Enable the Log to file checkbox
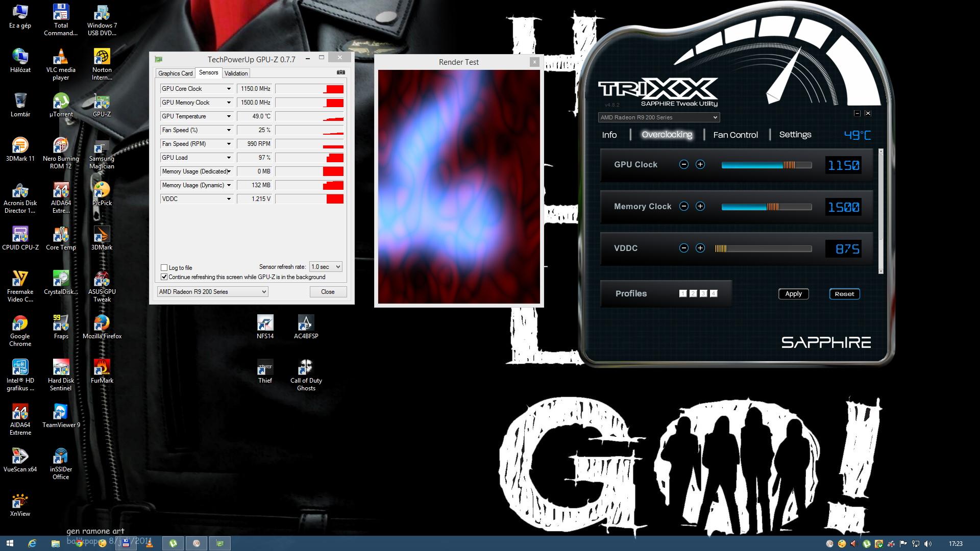This screenshot has width=980, height=551. (x=164, y=267)
